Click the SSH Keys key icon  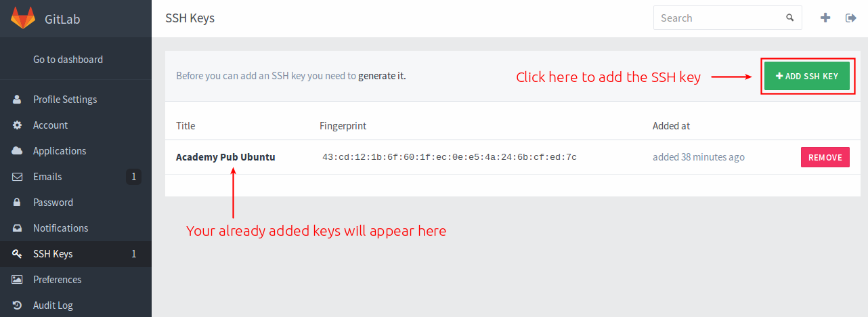18,254
